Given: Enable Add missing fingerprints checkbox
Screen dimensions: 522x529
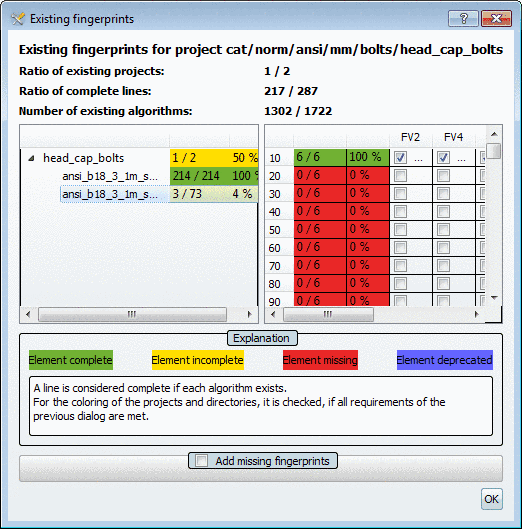Looking at the screenshot, I should 202,461.
